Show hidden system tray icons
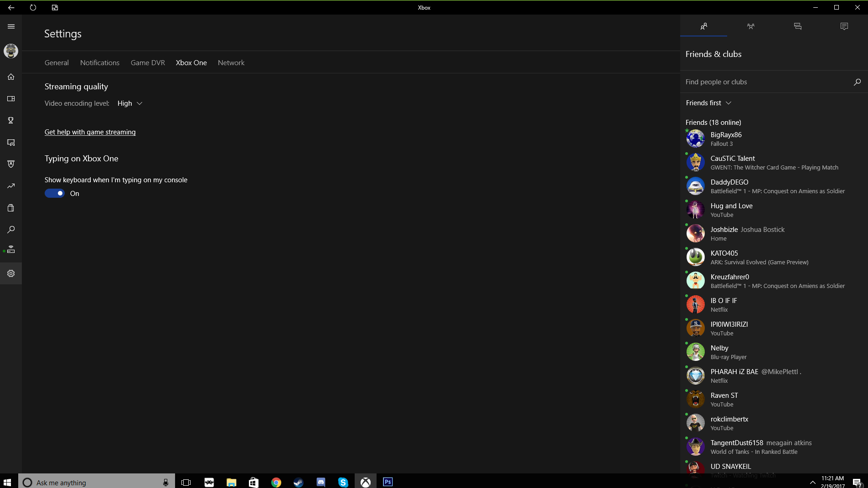 click(x=812, y=482)
